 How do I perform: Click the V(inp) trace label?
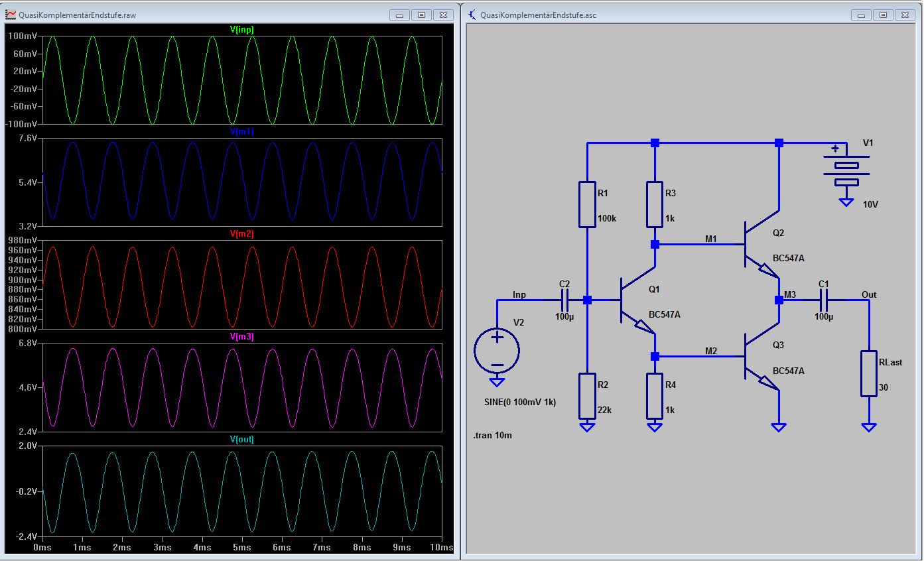point(241,30)
